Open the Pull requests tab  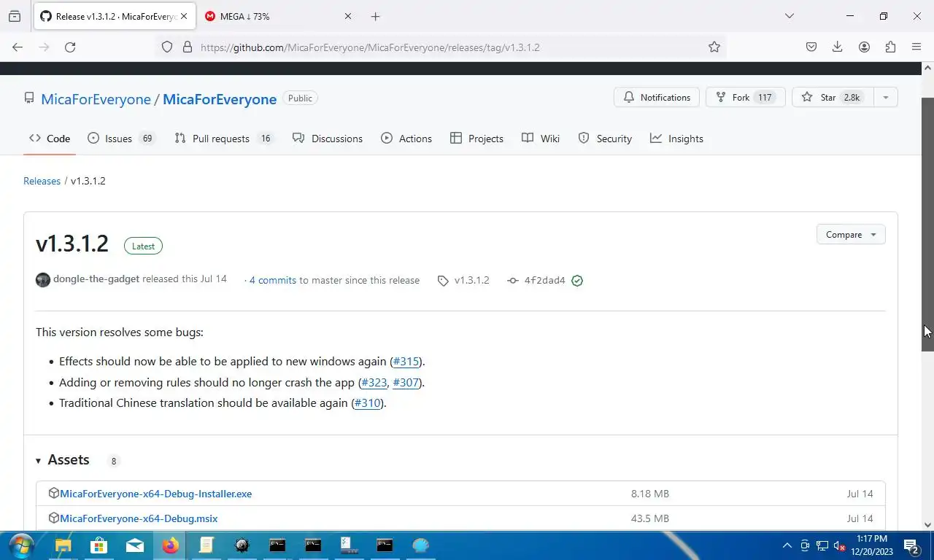point(223,139)
